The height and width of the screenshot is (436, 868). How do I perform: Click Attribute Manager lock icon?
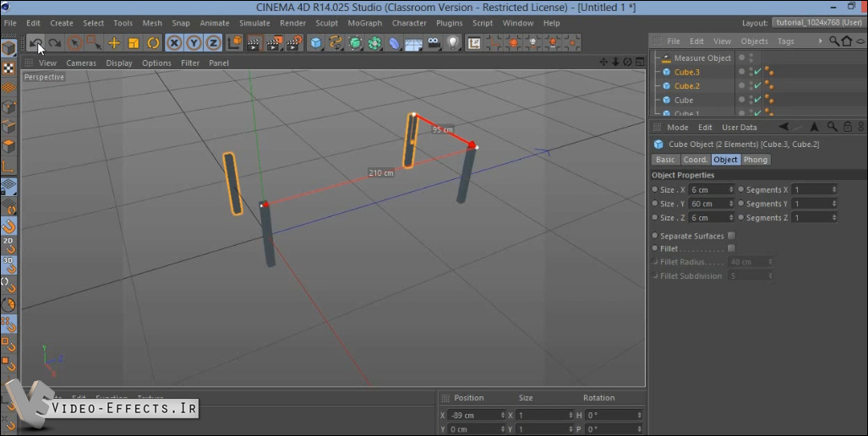tap(848, 127)
